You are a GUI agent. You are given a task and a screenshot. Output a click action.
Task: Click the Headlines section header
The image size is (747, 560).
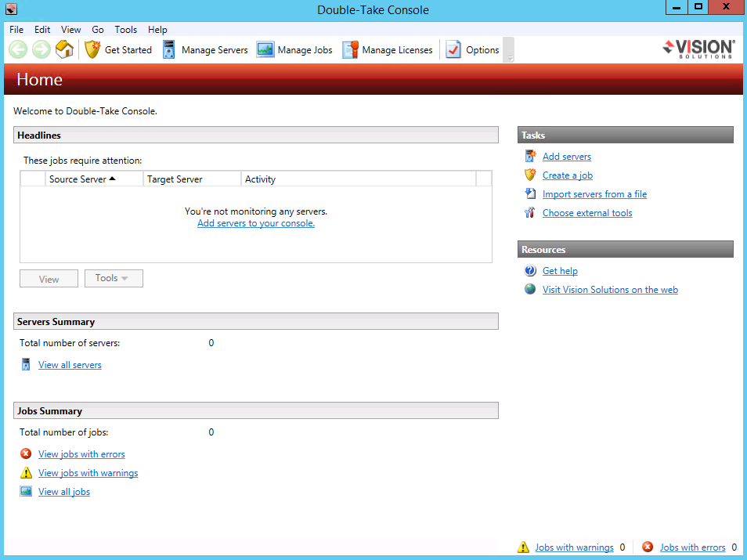[x=256, y=135]
